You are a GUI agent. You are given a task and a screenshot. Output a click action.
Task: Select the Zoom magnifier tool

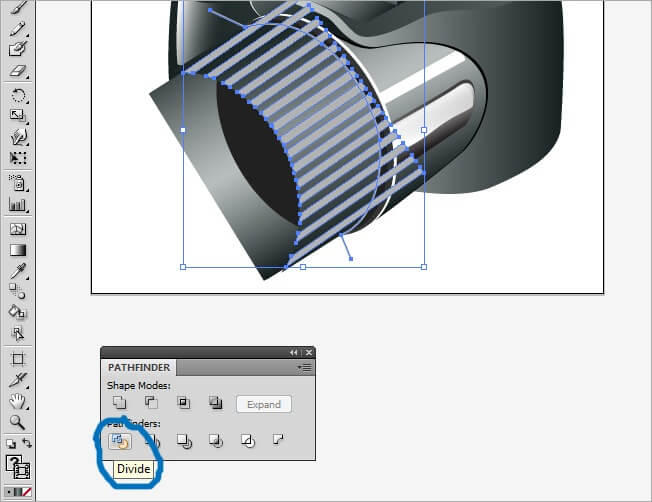(18, 423)
